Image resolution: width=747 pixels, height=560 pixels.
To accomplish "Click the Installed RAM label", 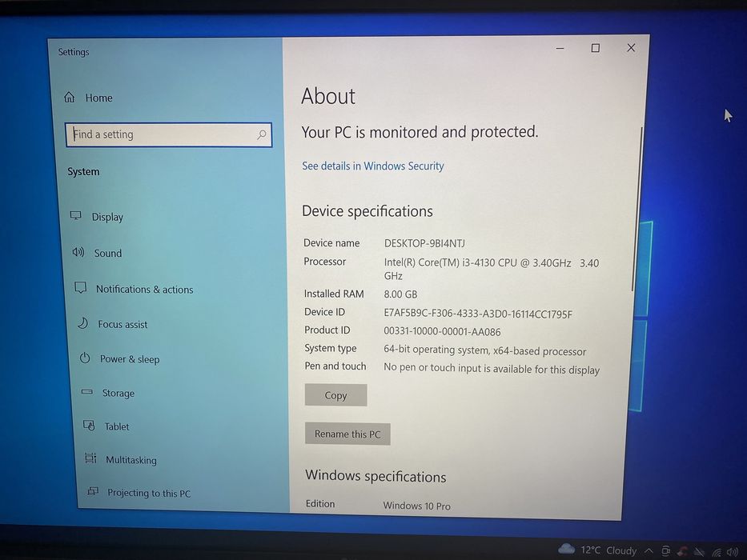I will coord(334,294).
